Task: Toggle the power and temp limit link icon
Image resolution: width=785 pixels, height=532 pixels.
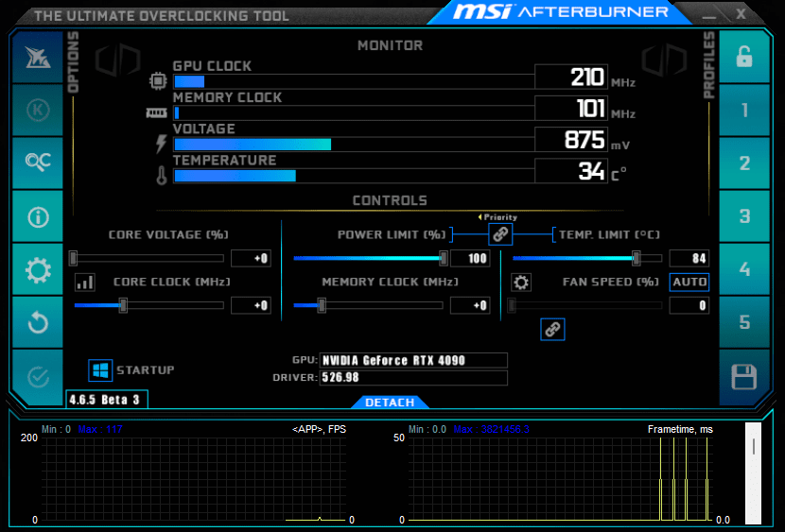Action: (500, 234)
